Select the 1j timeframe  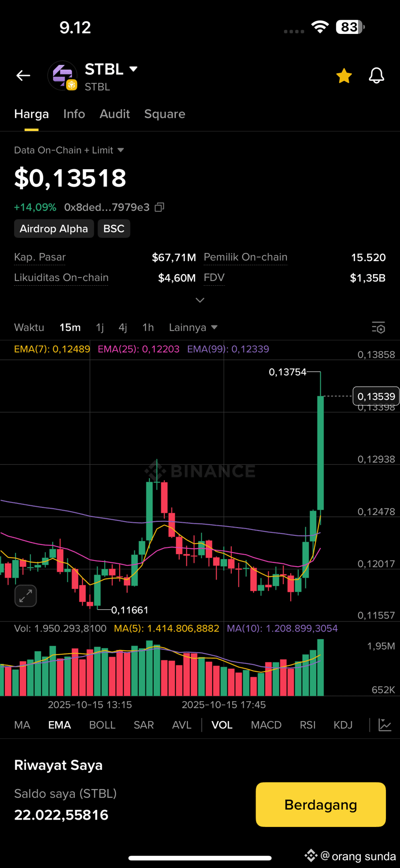click(100, 327)
